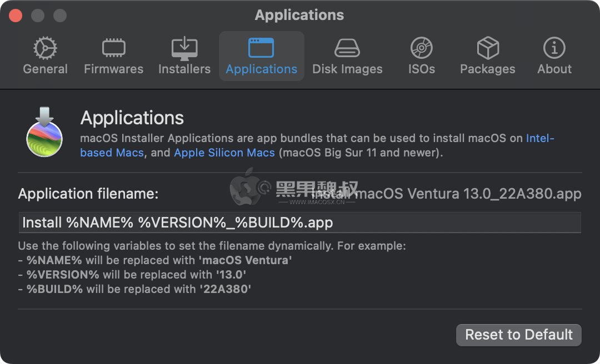Image resolution: width=600 pixels, height=364 pixels.
Task: Click inside the application filename input field
Action: (300, 222)
